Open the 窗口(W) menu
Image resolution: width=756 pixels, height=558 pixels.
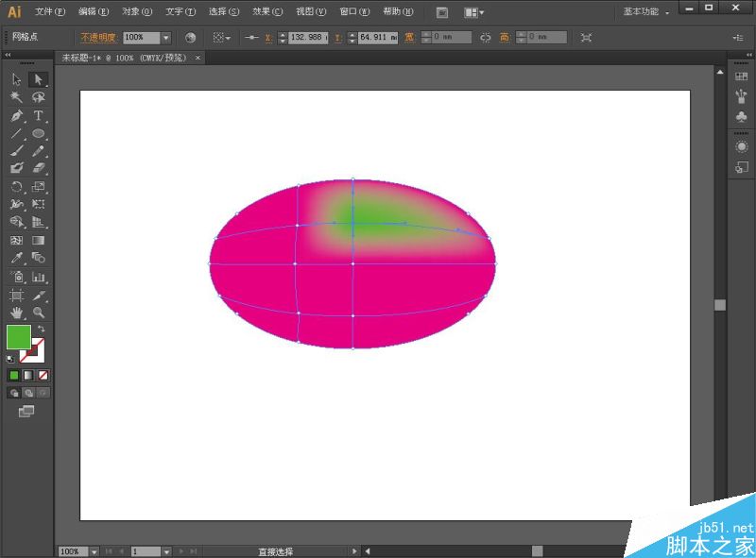355,11
